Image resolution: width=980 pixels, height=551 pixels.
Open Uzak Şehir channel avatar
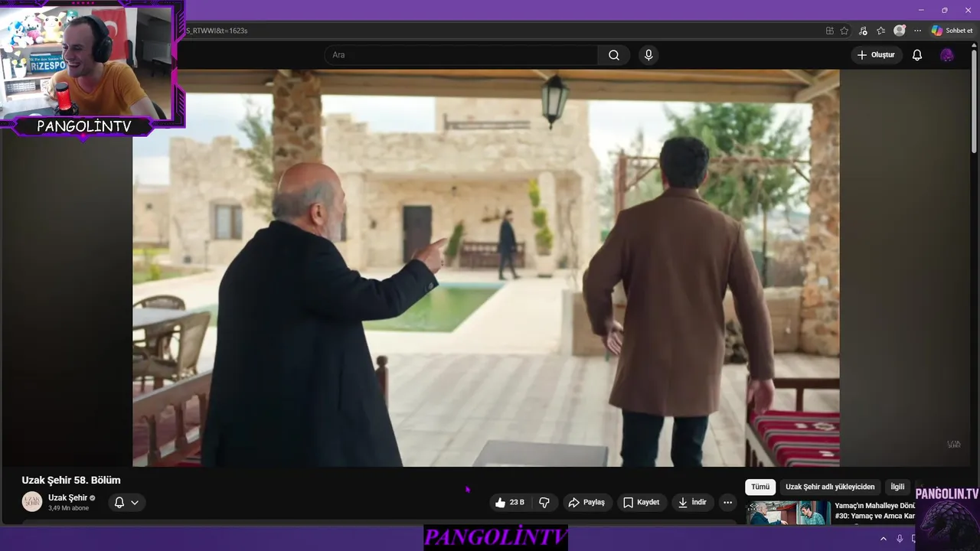click(32, 502)
